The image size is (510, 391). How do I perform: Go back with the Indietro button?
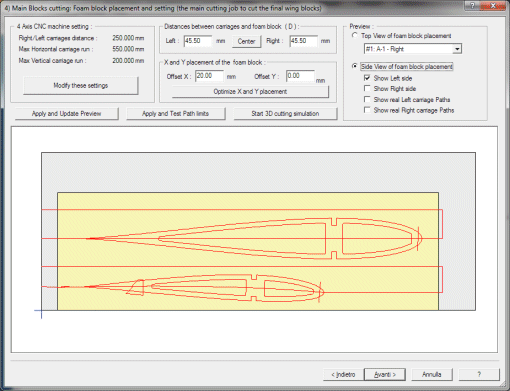tap(343, 374)
